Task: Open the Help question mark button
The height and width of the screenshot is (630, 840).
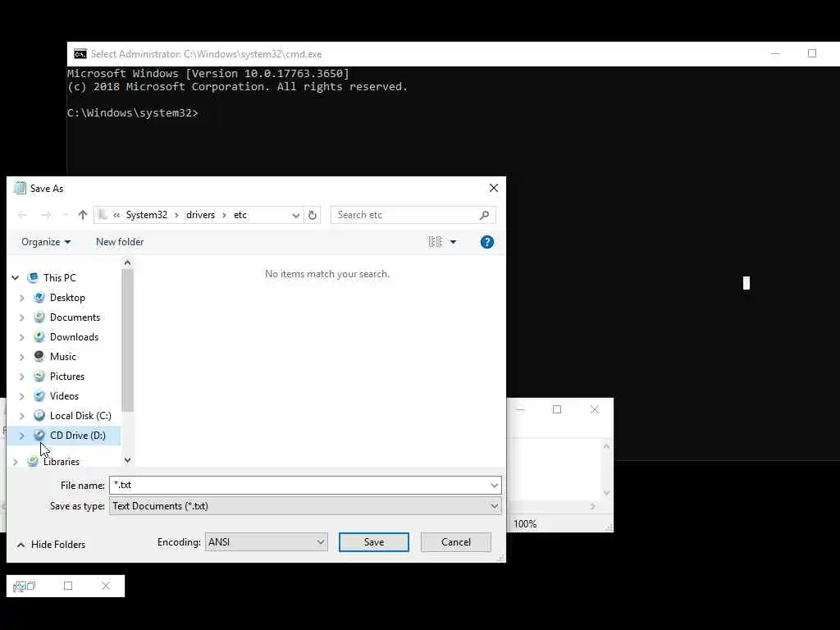Action: (487, 242)
